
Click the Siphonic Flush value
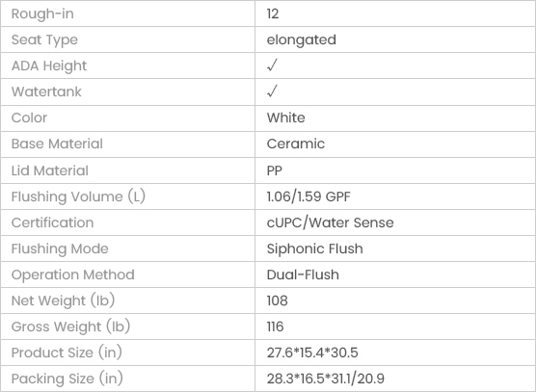314,248
